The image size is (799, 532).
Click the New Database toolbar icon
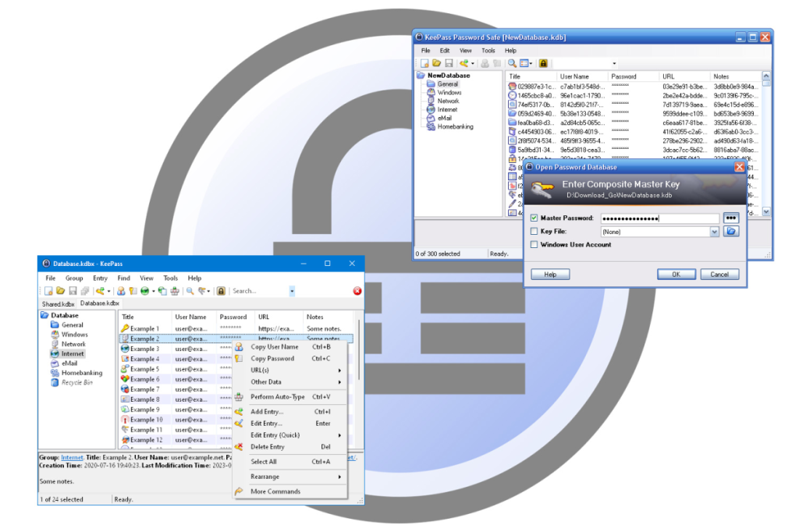click(x=48, y=291)
